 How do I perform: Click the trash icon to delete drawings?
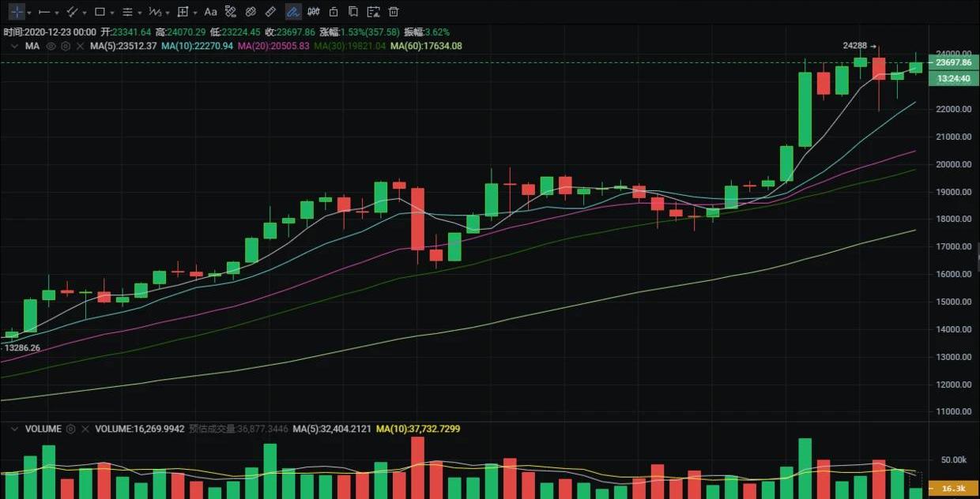point(393,12)
